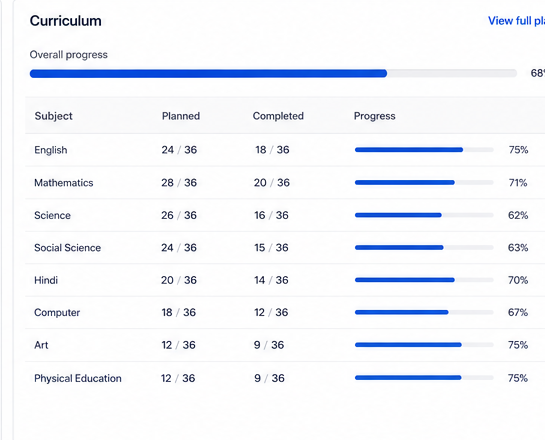Open the View full plan link
545x440 pixels.
coord(516,21)
